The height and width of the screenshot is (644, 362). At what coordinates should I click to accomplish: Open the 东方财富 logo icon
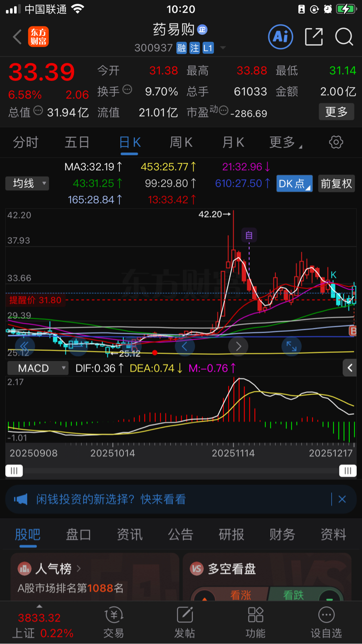pyautogui.click(x=38, y=37)
